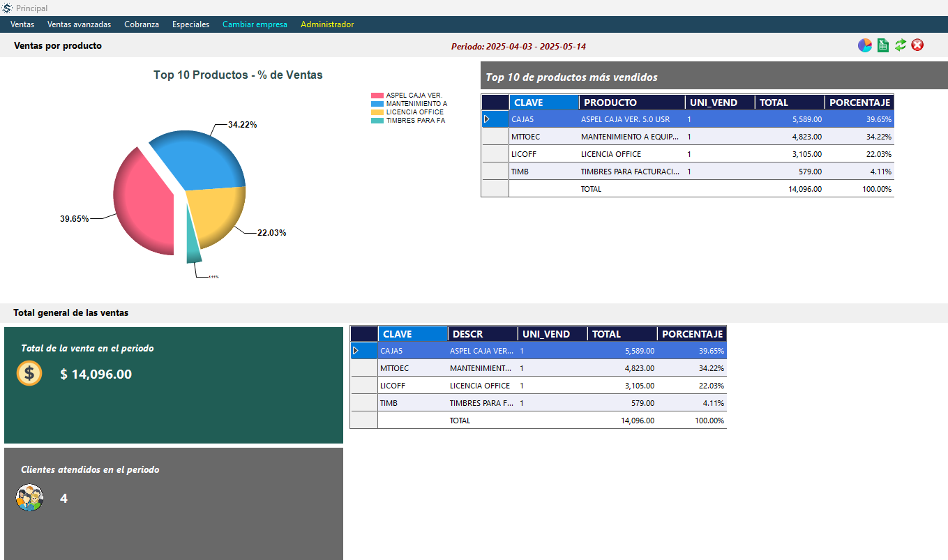Export report using the Excel icon
The height and width of the screenshot is (560, 948).
(x=883, y=45)
